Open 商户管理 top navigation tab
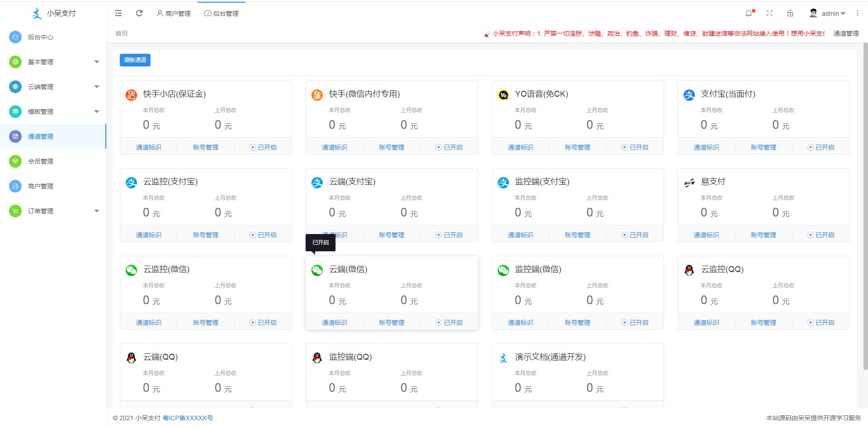Screen dimensions: 868x427 pyautogui.click(x=174, y=14)
